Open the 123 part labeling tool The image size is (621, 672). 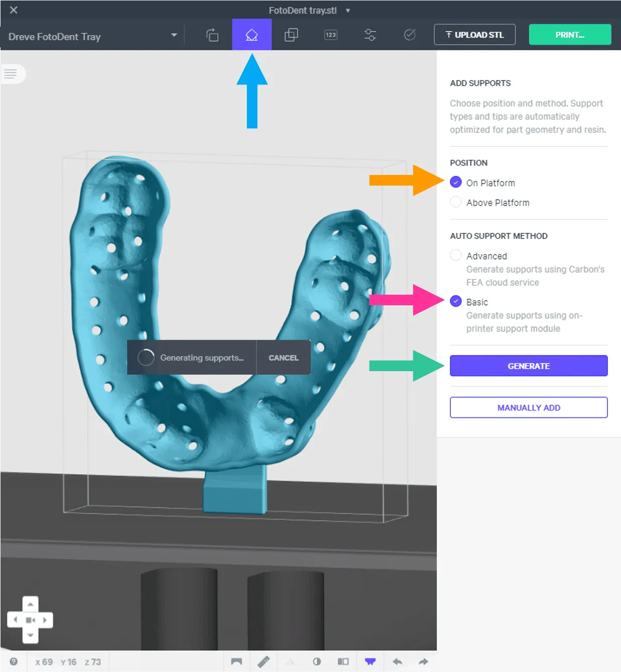click(x=330, y=35)
